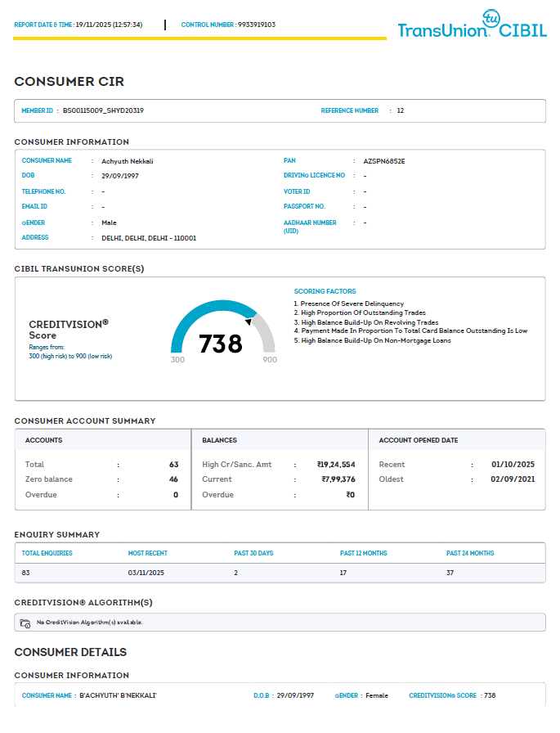This screenshot has height=733, width=560.
Task: Click the Scoring Factors heading
Action: pos(325,291)
